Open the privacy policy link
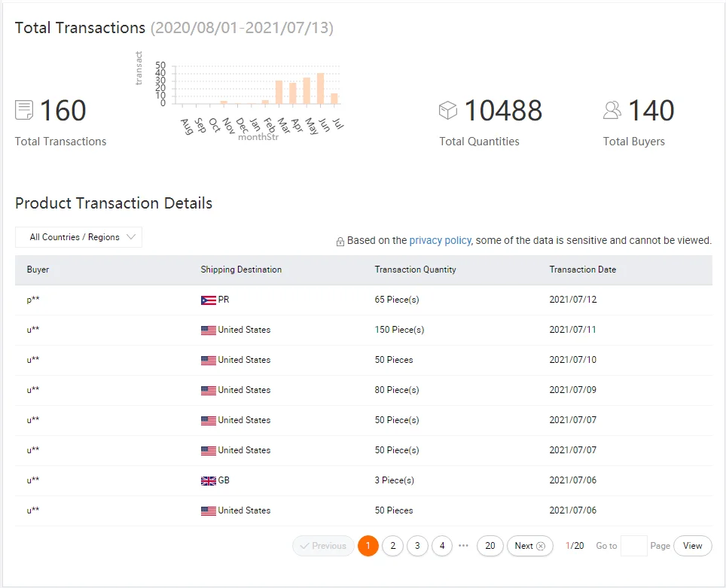Image resolution: width=726 pixels, height=588 pixels. pos(440,241)
